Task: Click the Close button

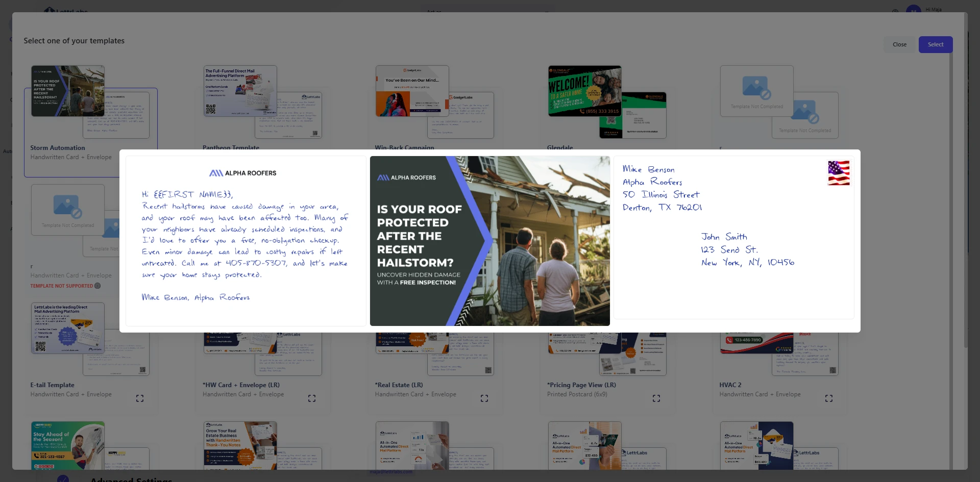Action: point(899,44)
